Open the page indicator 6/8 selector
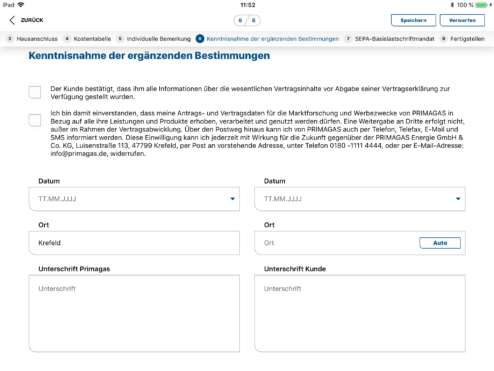Image resolution: width=494 pixels, height=371 pixels. tap(247, 20)
